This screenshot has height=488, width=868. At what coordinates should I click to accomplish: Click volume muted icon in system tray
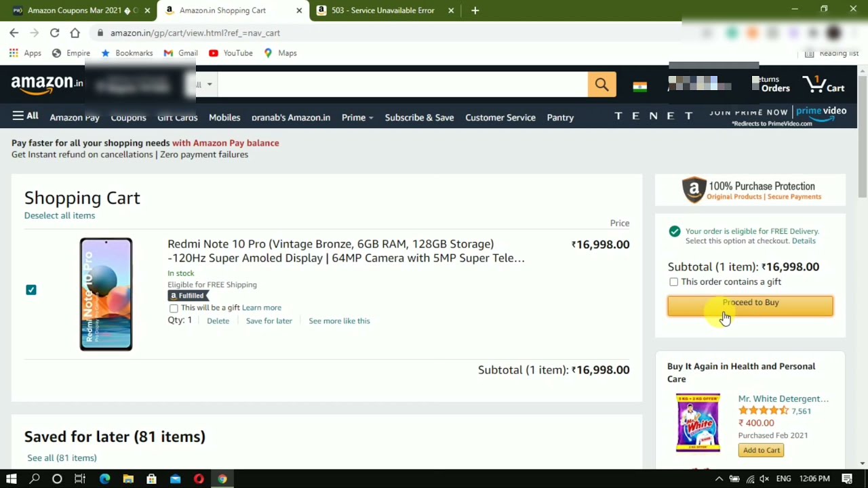pyautogui.click(x=764, y=479)
